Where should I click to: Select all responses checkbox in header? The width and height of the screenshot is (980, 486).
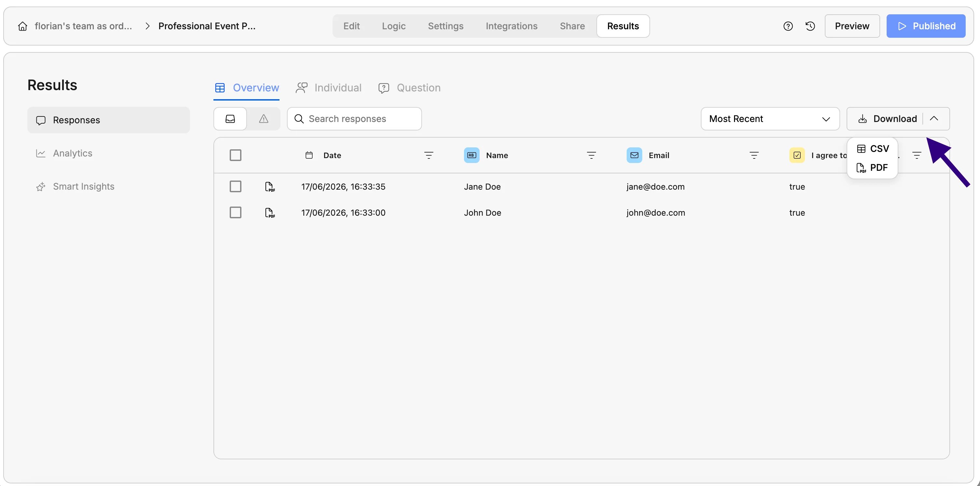coord(236,155)
